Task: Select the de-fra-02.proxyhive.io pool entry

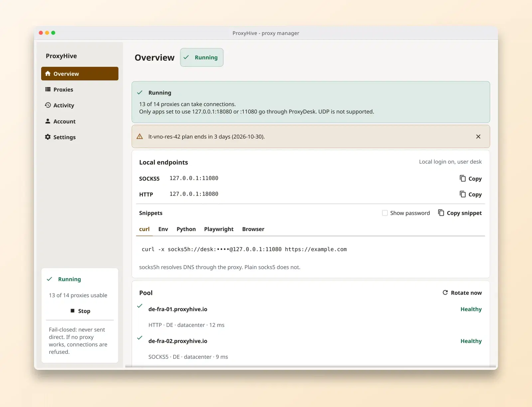Action: click(x=178, y=341)
